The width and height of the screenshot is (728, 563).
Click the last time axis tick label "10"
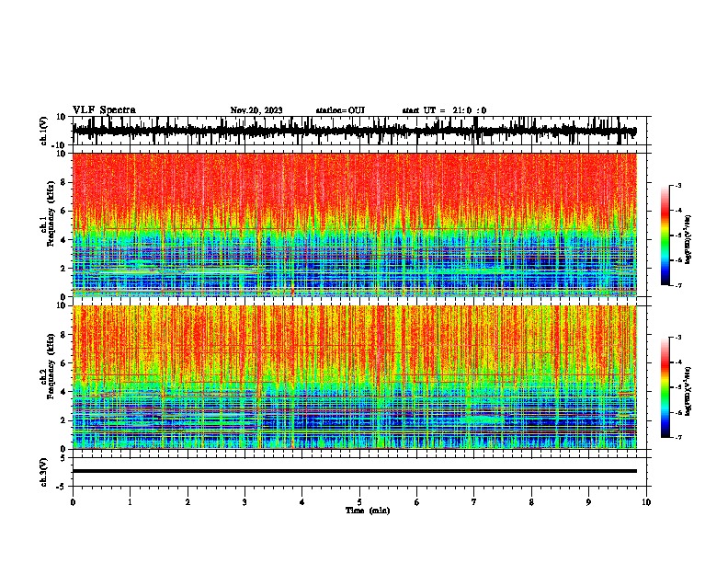coord(646,502)
